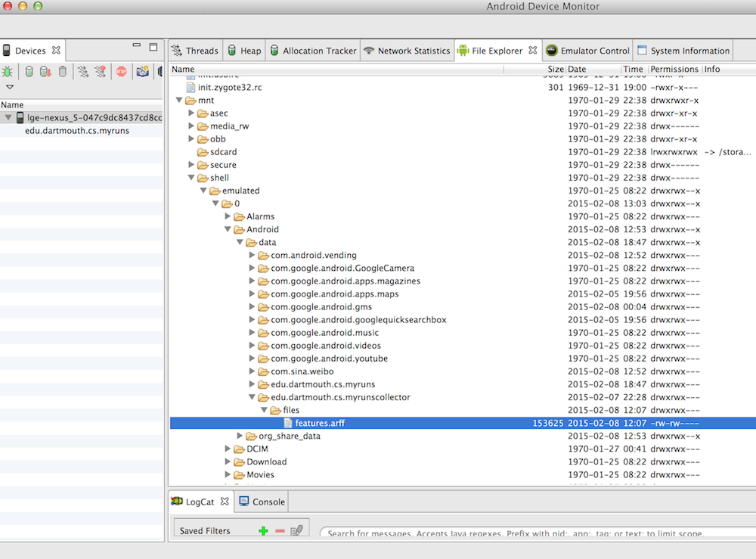
Task: Expand the org_share_data folder
Action: (240, 436)
